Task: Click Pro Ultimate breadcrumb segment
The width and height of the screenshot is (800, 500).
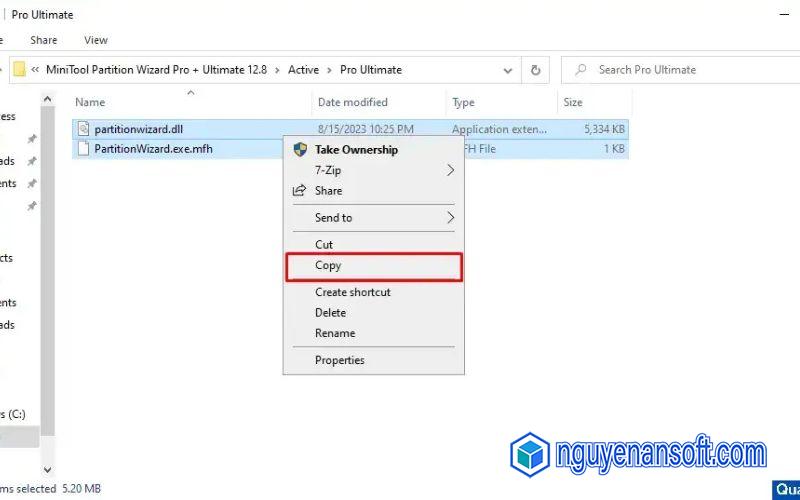Action: [371, 70]
